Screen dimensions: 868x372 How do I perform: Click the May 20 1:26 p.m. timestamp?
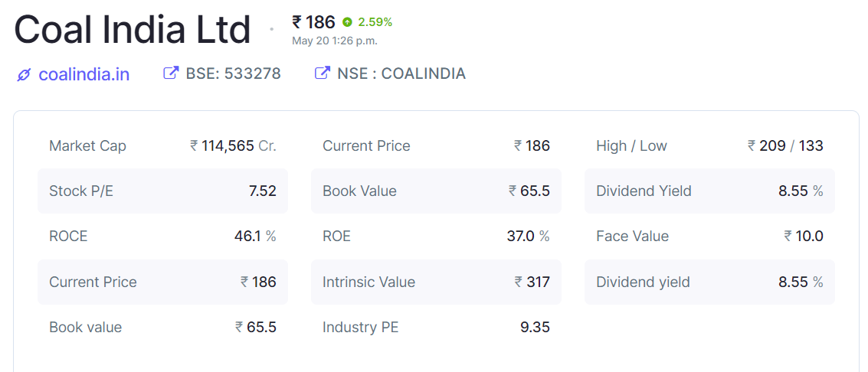coord(334,41)
